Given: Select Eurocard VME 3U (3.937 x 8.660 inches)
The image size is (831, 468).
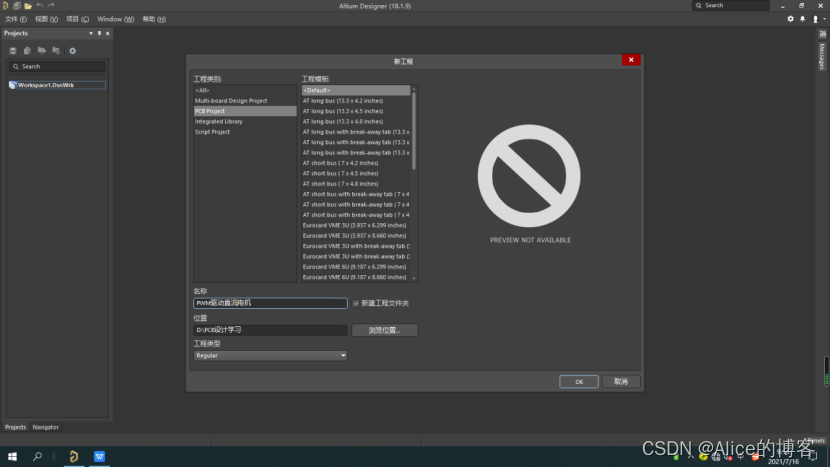Looking at the screenshot, I should (356, 236).
